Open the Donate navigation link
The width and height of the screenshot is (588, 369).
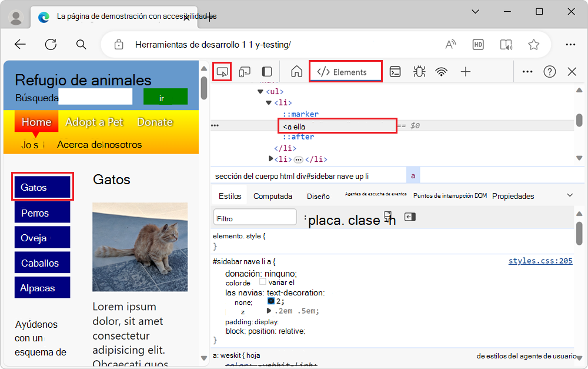[x=155, y=122]
